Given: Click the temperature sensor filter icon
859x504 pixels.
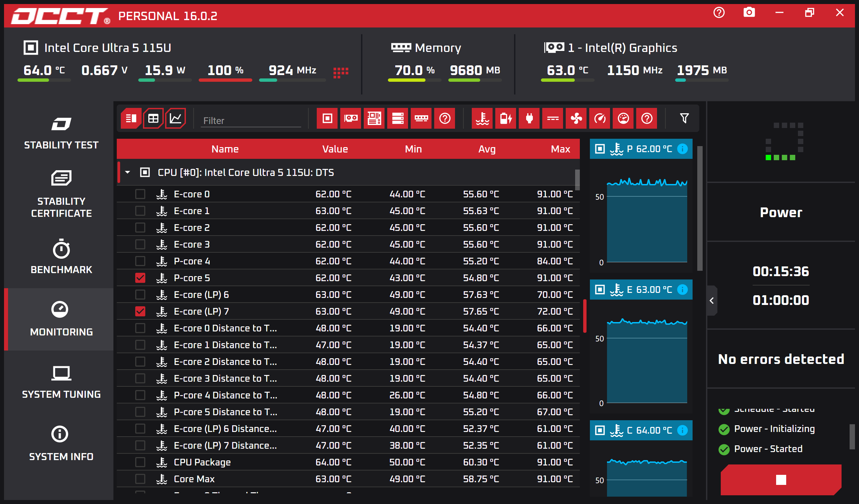Looking at the screenshot, I should pyautogui.click(x=482, y=119).
